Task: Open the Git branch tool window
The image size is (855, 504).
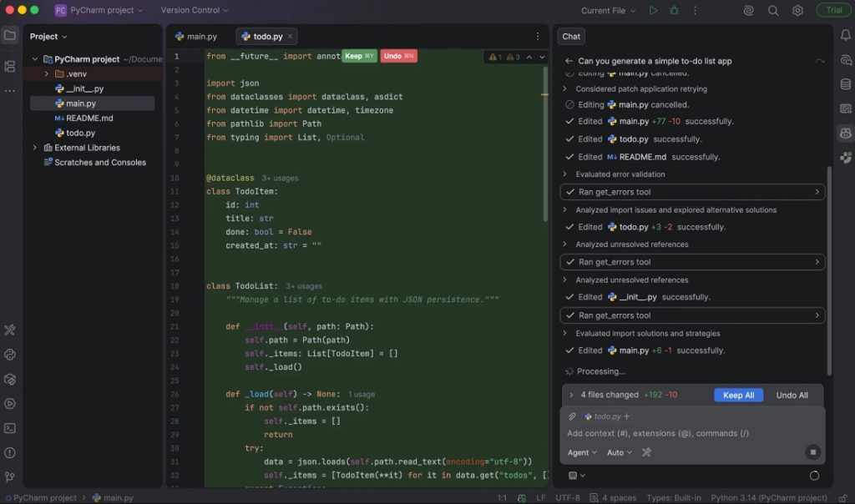Action: [x=10, y=477]
